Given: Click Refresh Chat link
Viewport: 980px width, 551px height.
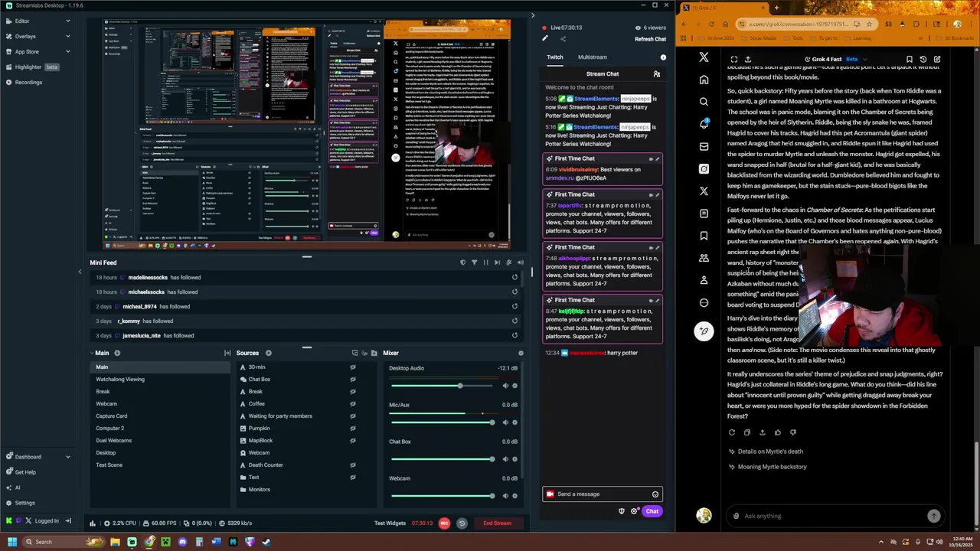Looking at the screenshot, I should click(650, 39).
